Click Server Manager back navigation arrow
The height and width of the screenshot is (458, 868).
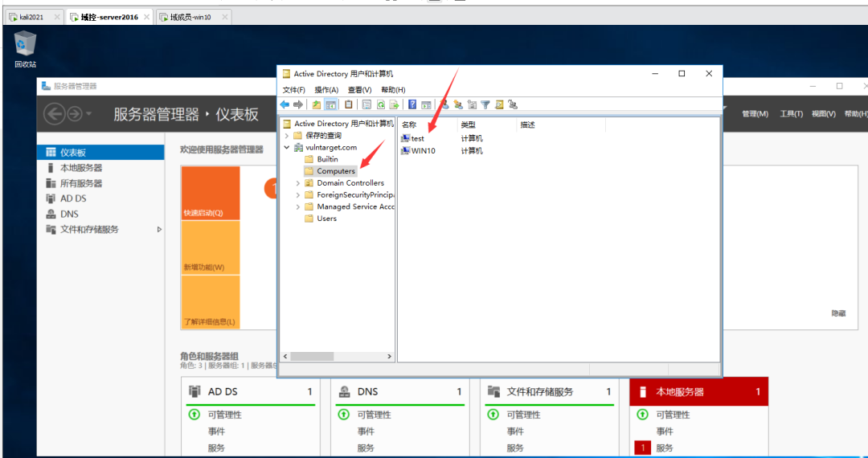[55, 114]
